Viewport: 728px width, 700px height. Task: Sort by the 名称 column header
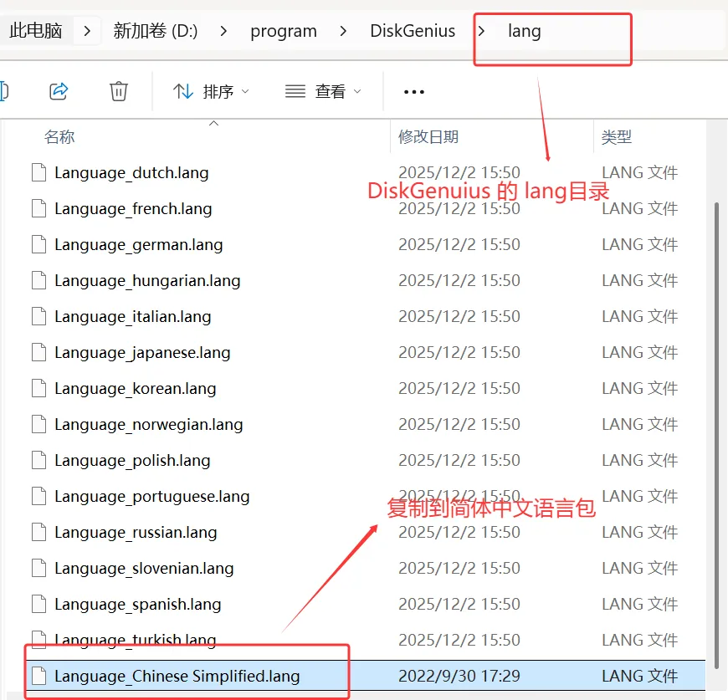point(59,137)
